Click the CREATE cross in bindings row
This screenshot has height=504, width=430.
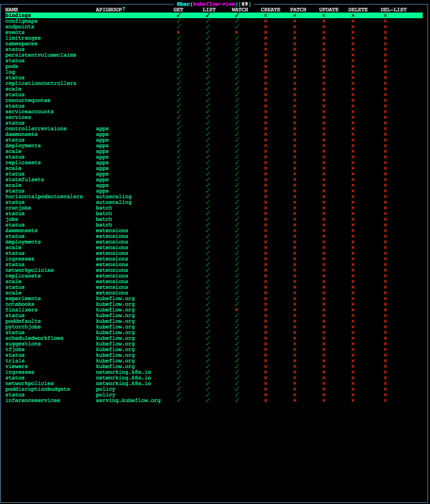click(266, 15)
